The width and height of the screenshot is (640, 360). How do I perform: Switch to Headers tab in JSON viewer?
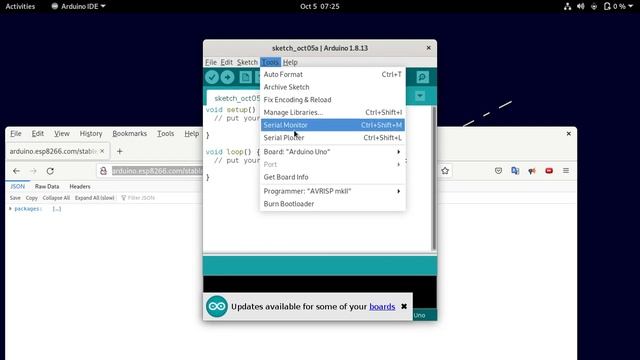click(x=80, y=187)
